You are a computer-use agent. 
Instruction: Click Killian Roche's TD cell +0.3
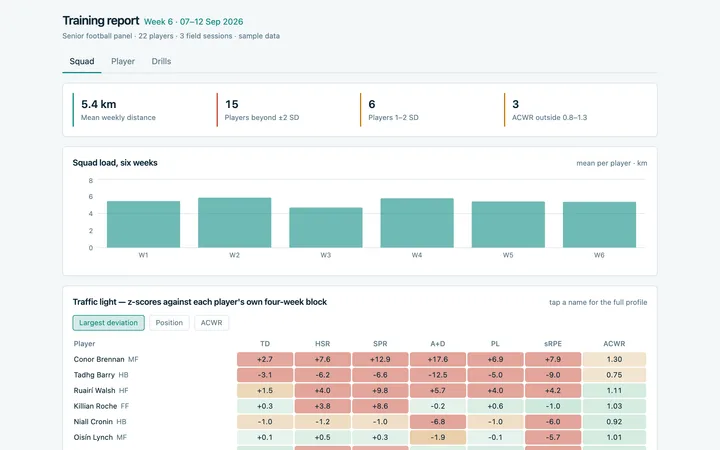pos(265,406)
